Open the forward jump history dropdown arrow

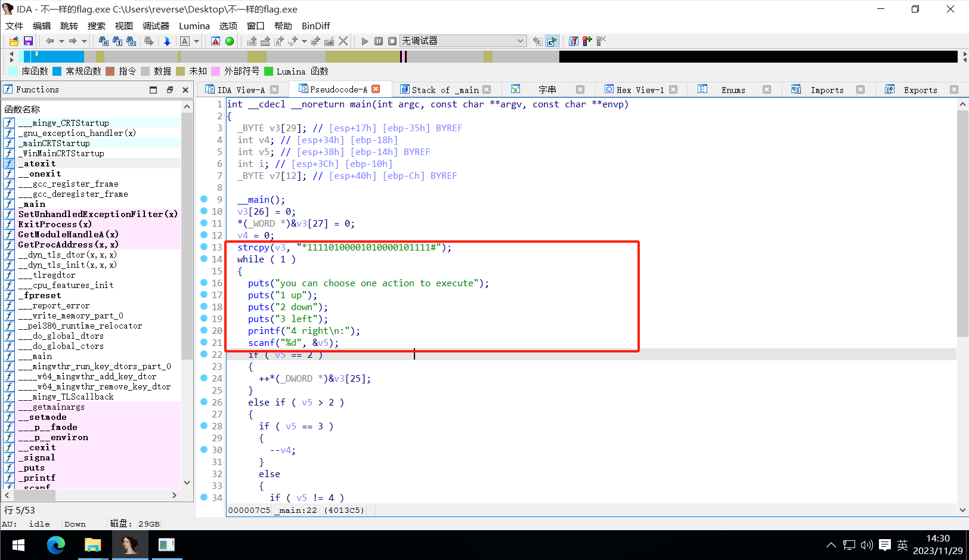pyautogui.click(x=84, y=41)
